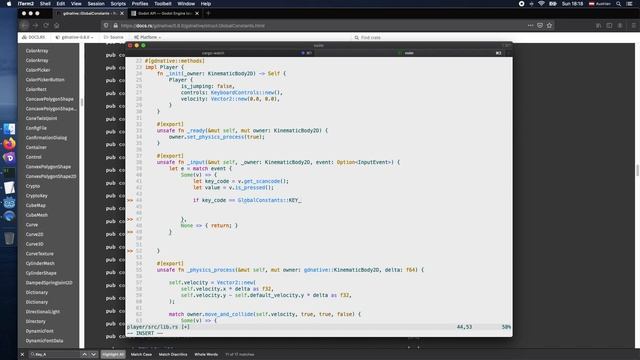Viewport: 640px width, 360px height.
Task: Open Container in the docs sidebar
Action: (36, 147)
